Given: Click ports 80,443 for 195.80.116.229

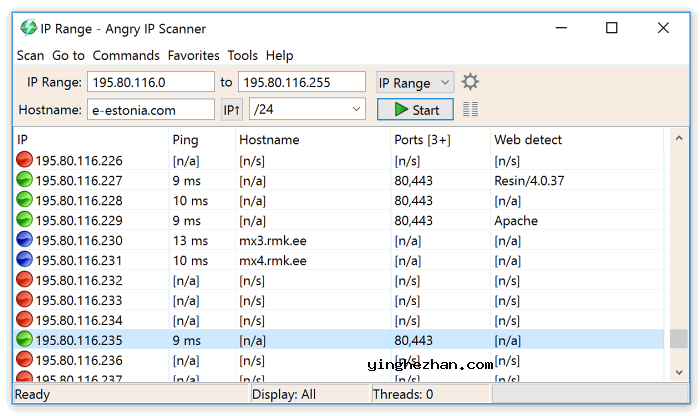Looking at the screenshot, I should click(413, 220).
